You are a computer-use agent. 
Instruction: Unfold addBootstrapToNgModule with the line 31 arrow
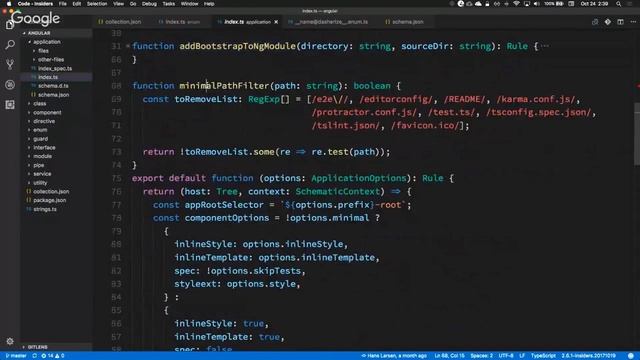[x=128, y=46]
